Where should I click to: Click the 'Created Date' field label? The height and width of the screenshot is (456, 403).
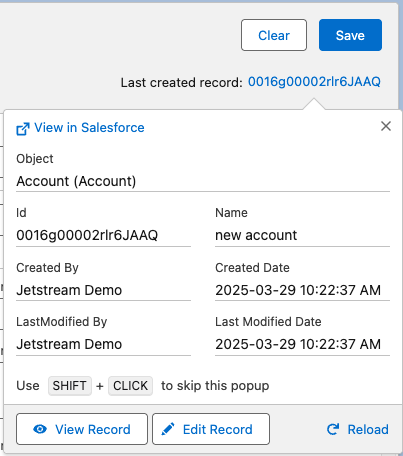click(x=252, y=268)
